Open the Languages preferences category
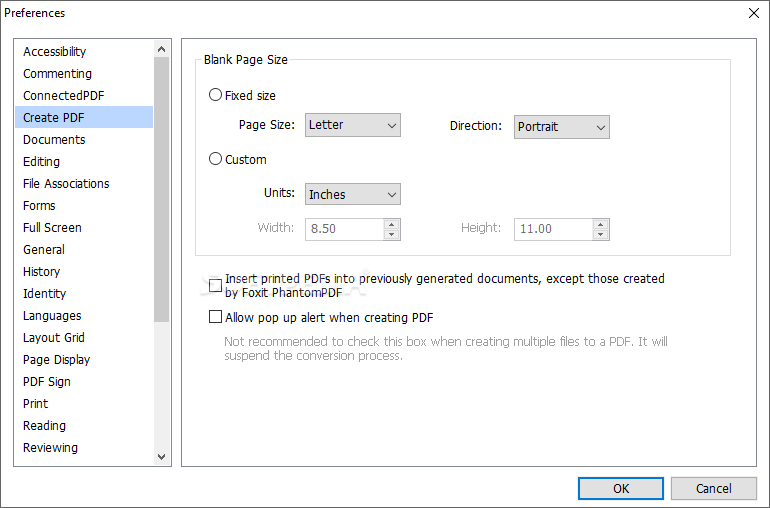Image resolution: width=770 pixels, height=508 pixels. click(x=84, y=315)
